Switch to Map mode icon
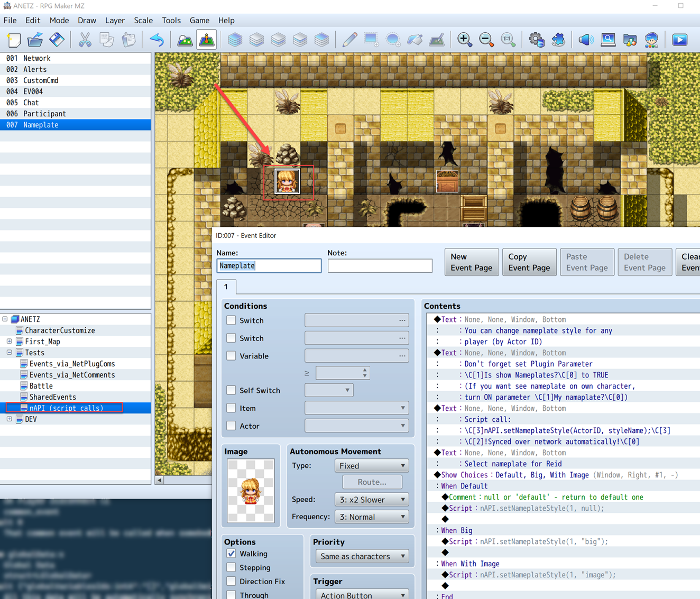700x599 pixels. click(185, 40)
